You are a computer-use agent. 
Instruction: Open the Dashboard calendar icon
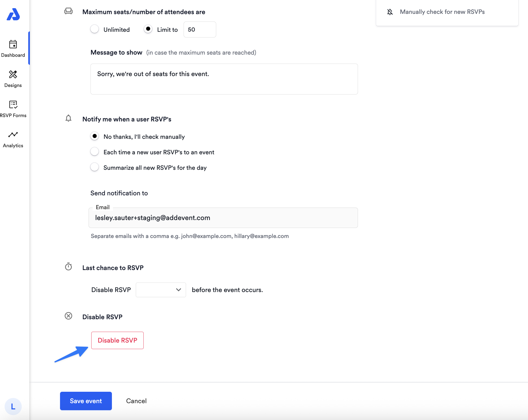(13, 44)
